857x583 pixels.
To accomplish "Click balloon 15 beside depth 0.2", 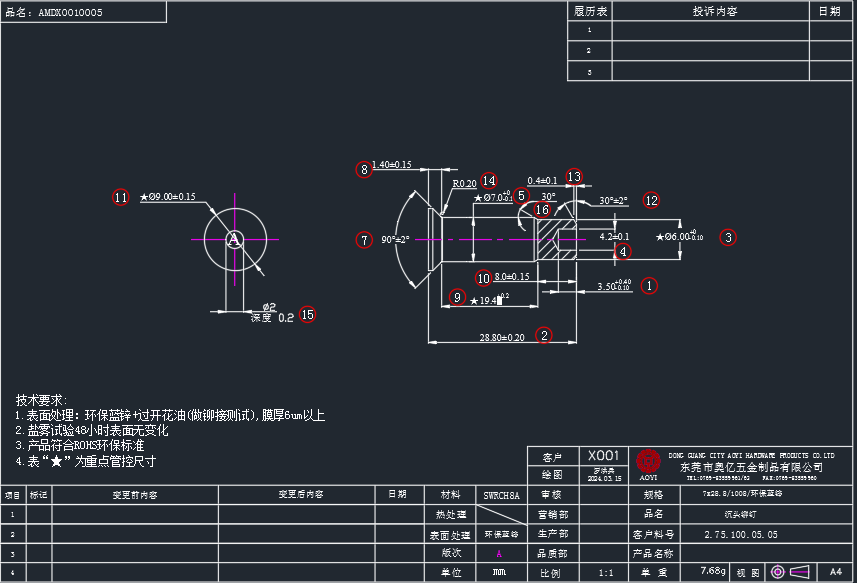I will coord(307,314).
